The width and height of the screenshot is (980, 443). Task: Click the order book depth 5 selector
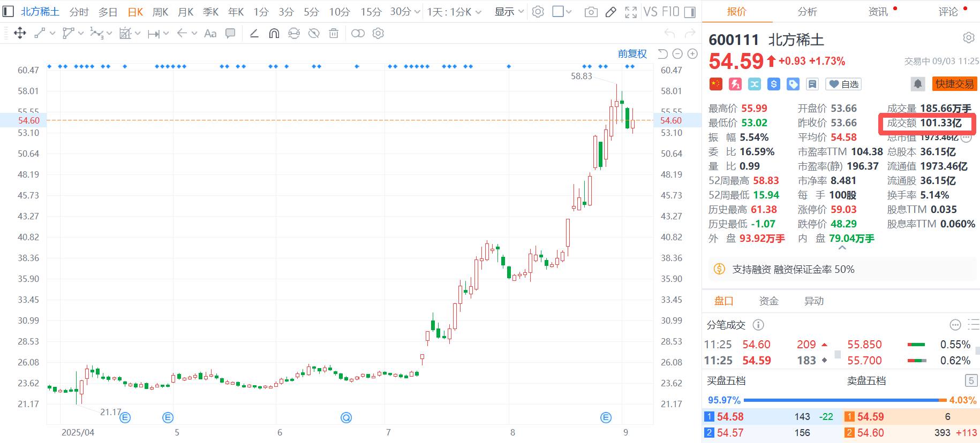click(x=971, y=380)
